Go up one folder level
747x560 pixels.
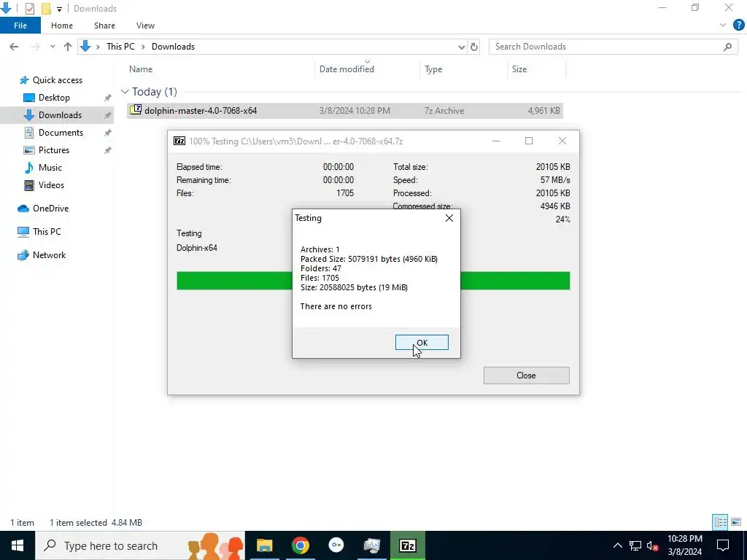tap(68, 47)
